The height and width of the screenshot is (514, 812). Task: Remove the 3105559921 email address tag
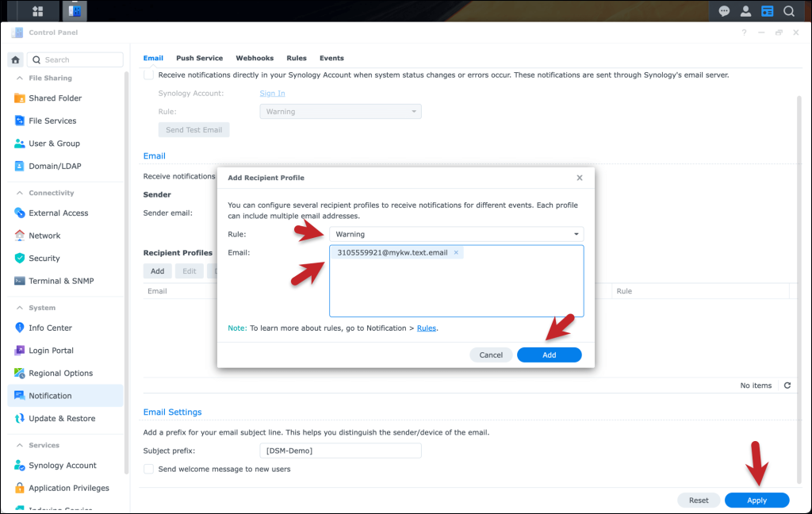[456, 253]
